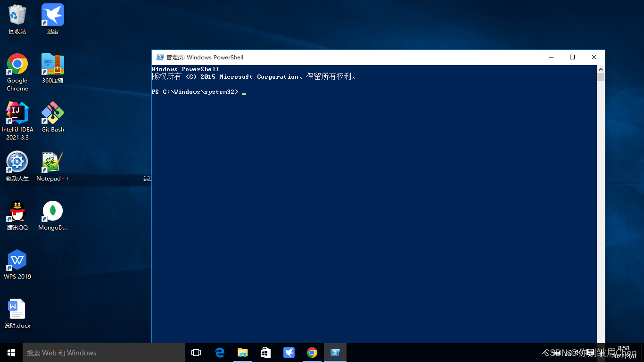The height and width of the screenshot is (362, 644).
Task: Select the Git Bash desktop shortcut
Action: 52,114
